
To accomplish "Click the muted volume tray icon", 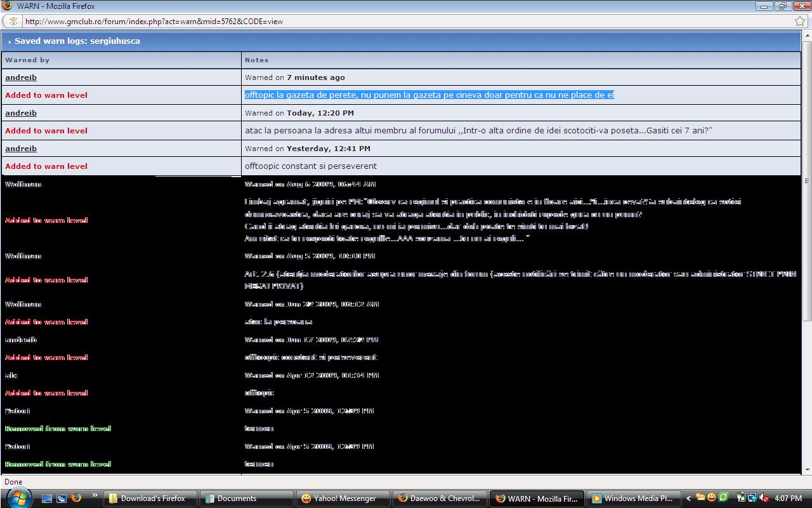I will (764, 498).
